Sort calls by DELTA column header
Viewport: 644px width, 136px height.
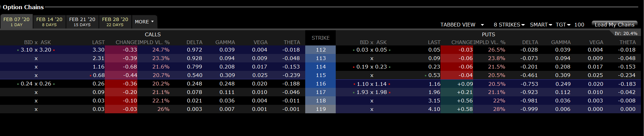(x=194, y=42)
